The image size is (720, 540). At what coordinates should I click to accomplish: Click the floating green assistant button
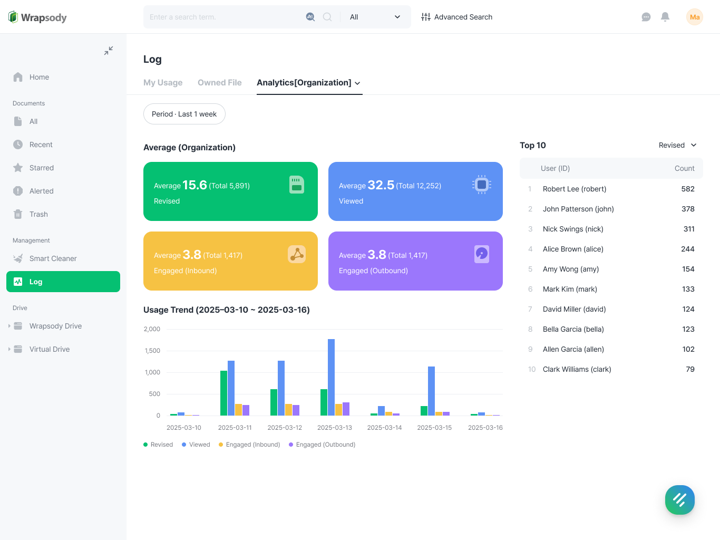tap(679, 500)
